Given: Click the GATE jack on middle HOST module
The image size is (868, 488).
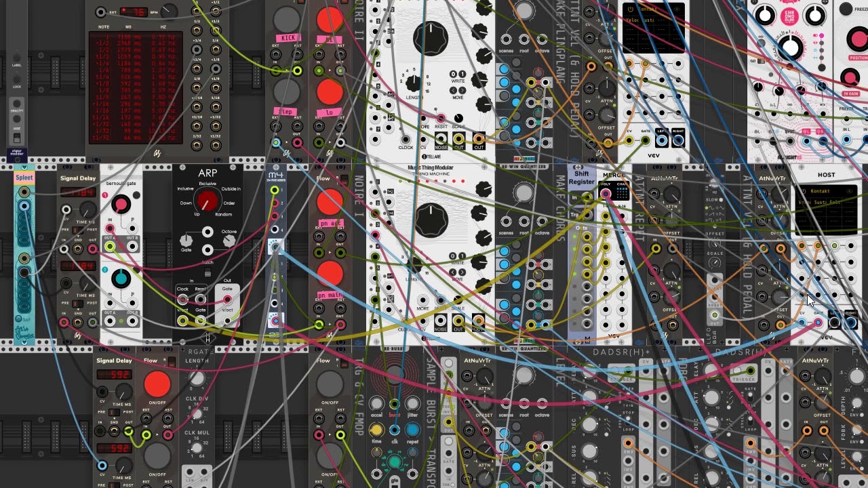Looking at the screenshot, I should click(817, 321).
